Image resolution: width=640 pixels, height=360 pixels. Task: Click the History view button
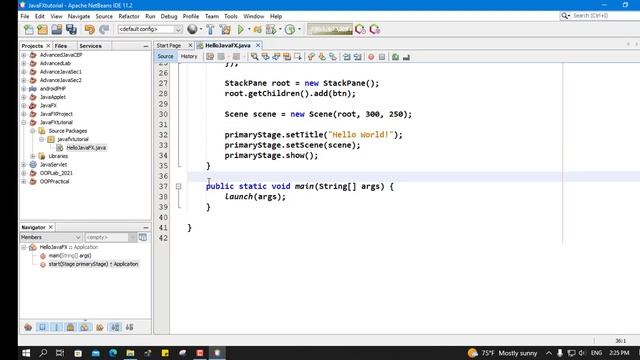coord(189,56)
